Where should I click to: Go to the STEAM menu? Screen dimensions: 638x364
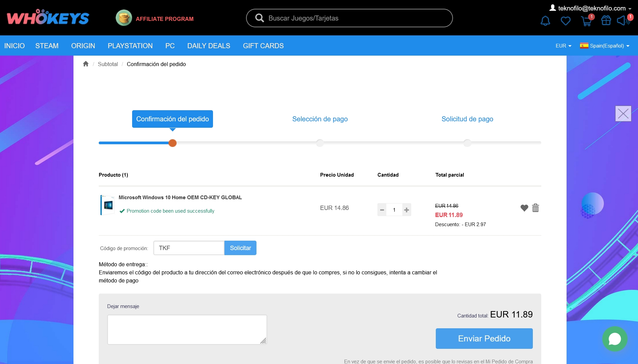pos(47,46)
